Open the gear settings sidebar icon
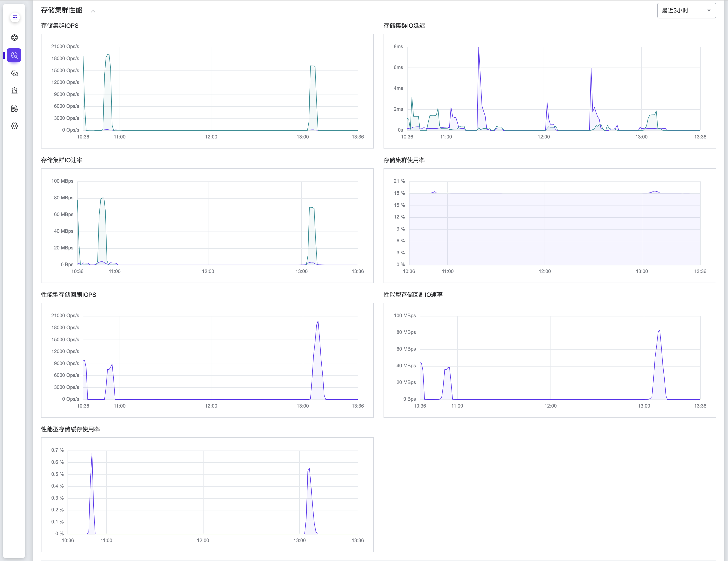The image size is (728, 561). [14, 126]
